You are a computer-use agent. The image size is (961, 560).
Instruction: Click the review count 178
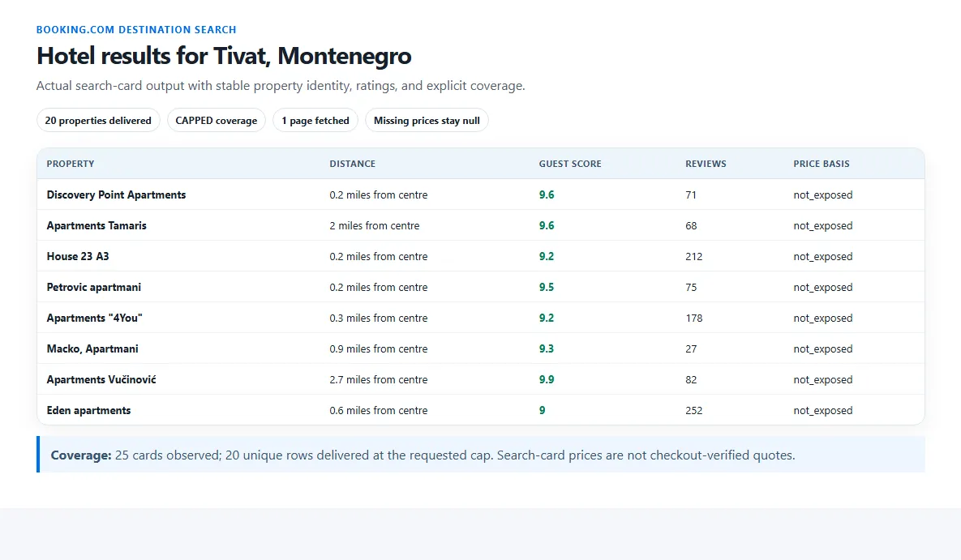pyautogui.click(x=693, y=318)
